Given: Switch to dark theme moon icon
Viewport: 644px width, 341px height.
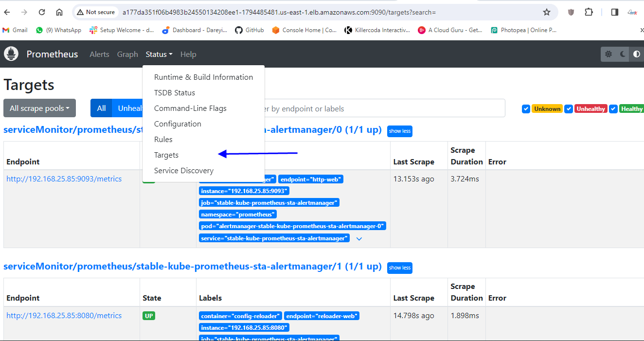Looking at the screenshot, I should (x=623, y=54).
